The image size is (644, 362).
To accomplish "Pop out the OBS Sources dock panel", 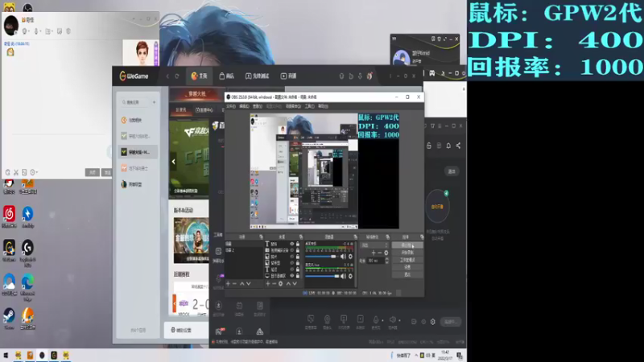I will 301,237.
